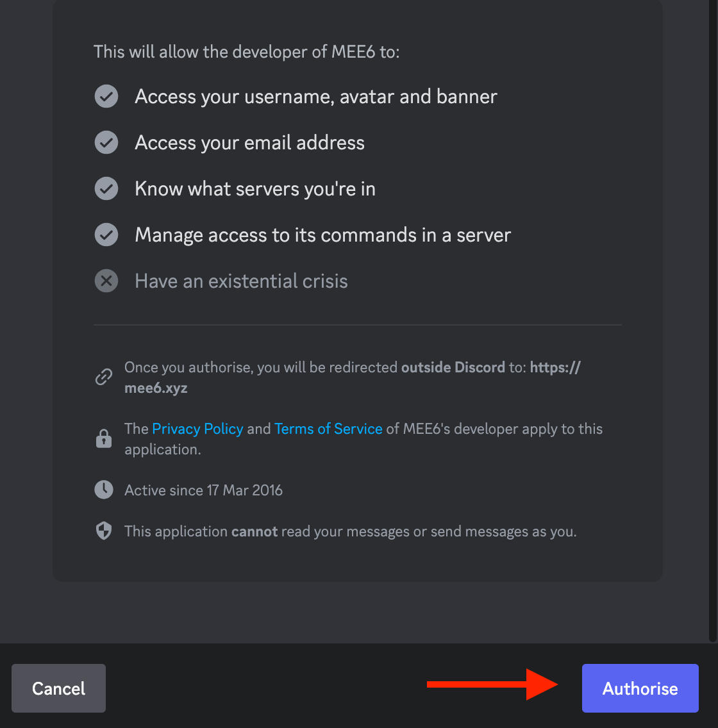This screenshot has width=718, height=728.
Task: Open the Privacy Policy link
Action: (197, 429)
